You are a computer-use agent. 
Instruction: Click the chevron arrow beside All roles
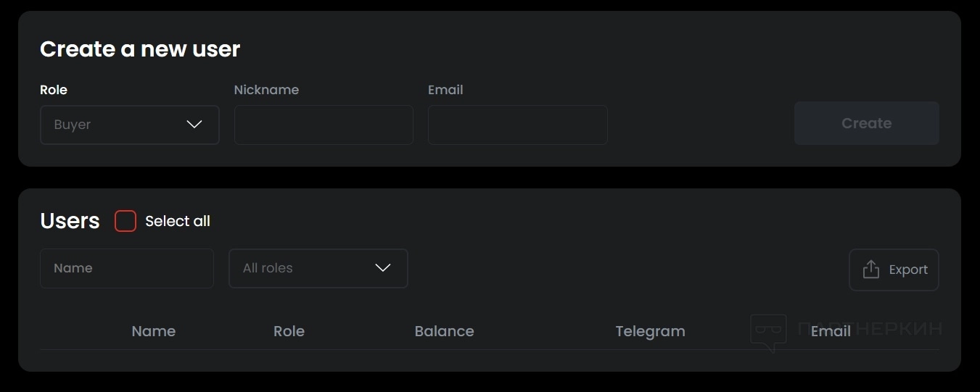(382, 268)
